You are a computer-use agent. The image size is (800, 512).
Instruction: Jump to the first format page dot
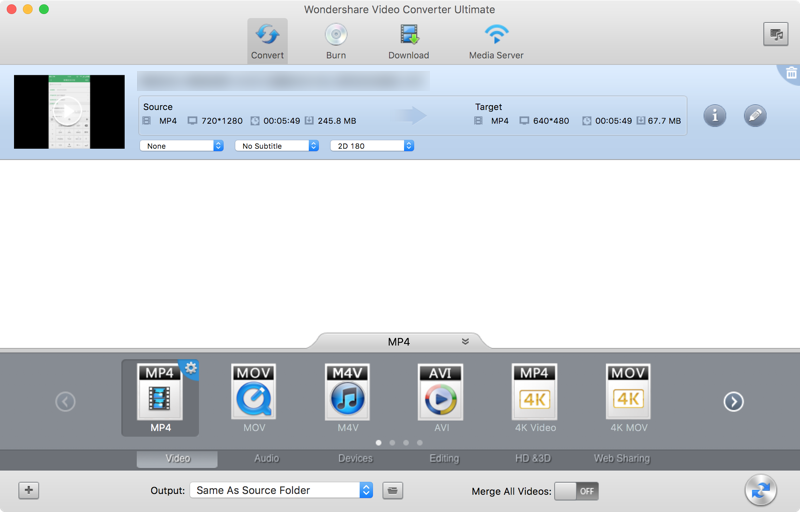tap(379, 443)
